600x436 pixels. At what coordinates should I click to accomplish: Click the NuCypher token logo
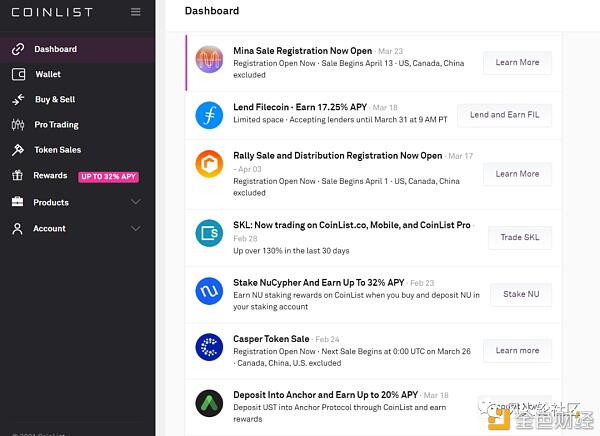click(209, 291)
